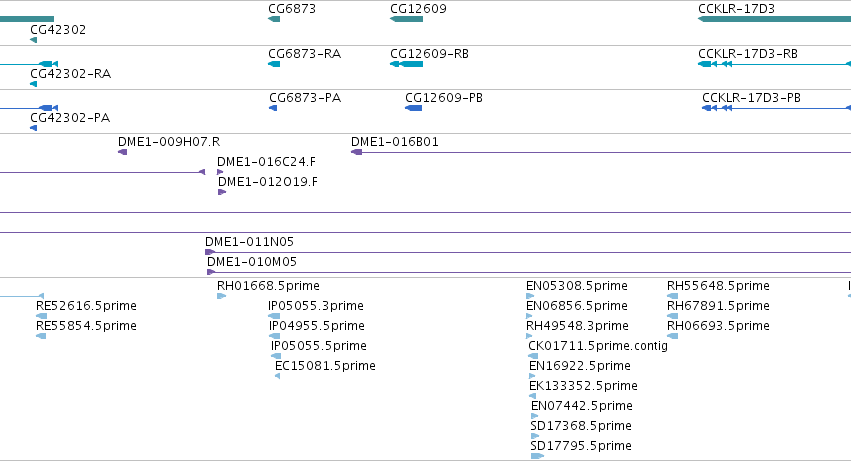Image resolution: width=851 pixels, height=461 pixels.
Task: Select the CG6873-PA protein arrow
Action: coord(273,108)
